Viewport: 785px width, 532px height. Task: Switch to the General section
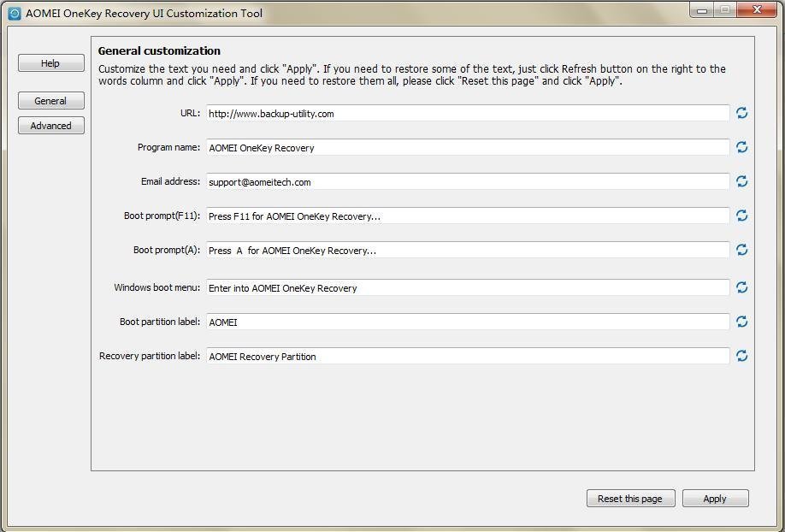[50, 101]
